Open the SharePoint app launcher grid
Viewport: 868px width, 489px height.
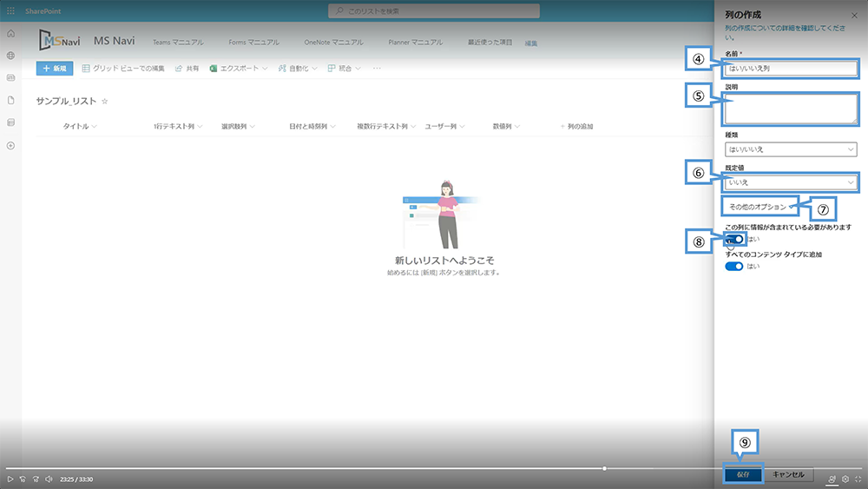point(10,10)
